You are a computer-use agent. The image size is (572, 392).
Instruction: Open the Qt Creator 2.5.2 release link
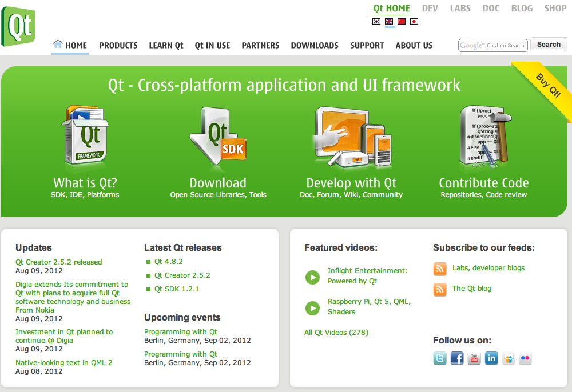(182, 275)
